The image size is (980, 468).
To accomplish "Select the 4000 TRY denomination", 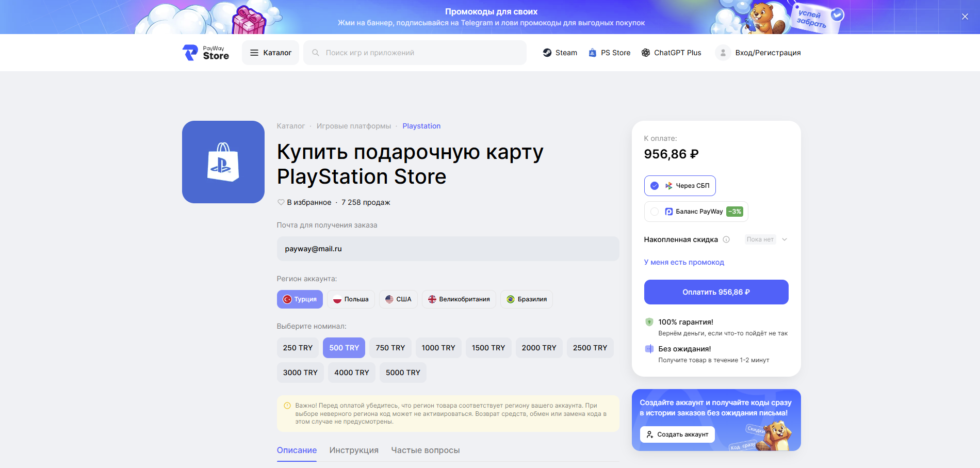I will pyautogui.click(x=352, y=373).
